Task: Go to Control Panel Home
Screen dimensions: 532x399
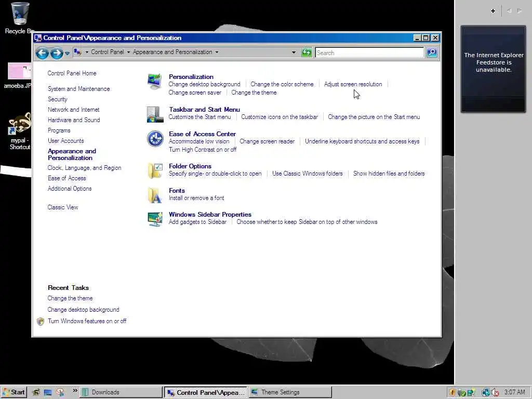Action: click(x=72, y=73)
